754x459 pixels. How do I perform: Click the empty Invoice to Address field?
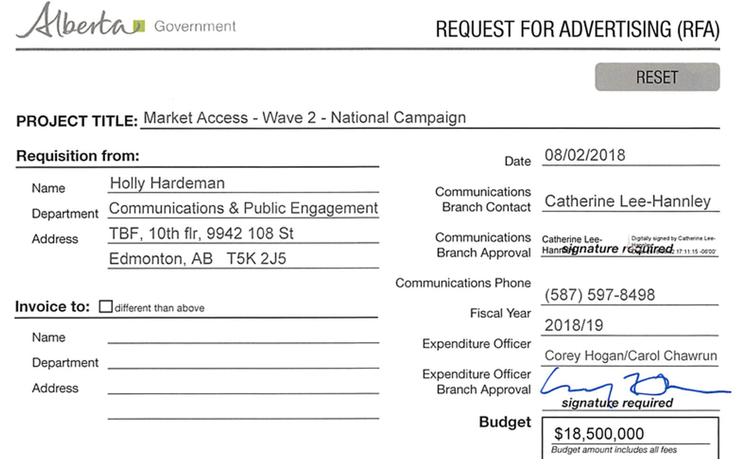[x=243, y=386]
